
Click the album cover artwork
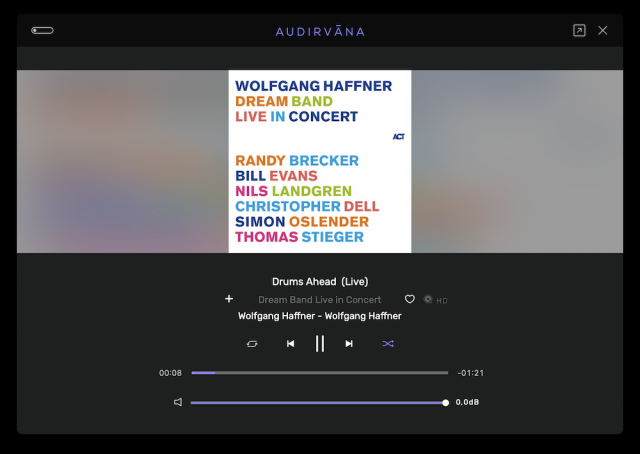coord(320,161)
